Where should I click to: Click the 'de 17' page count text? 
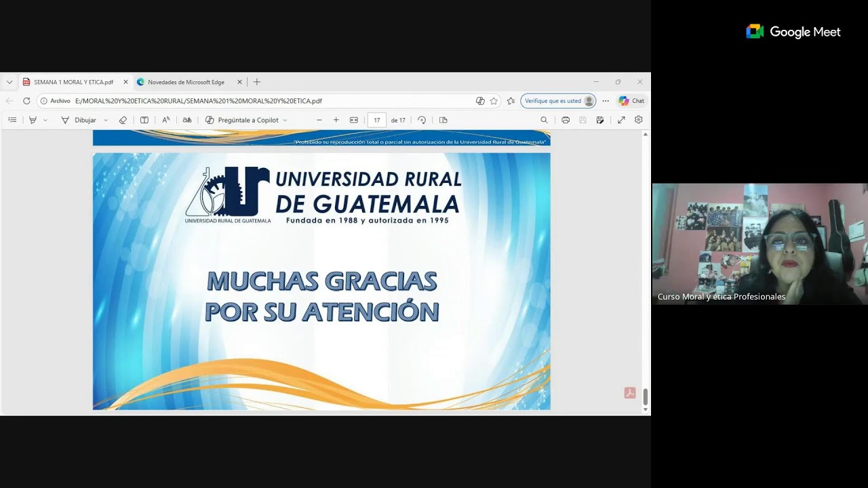coord(398,120)
